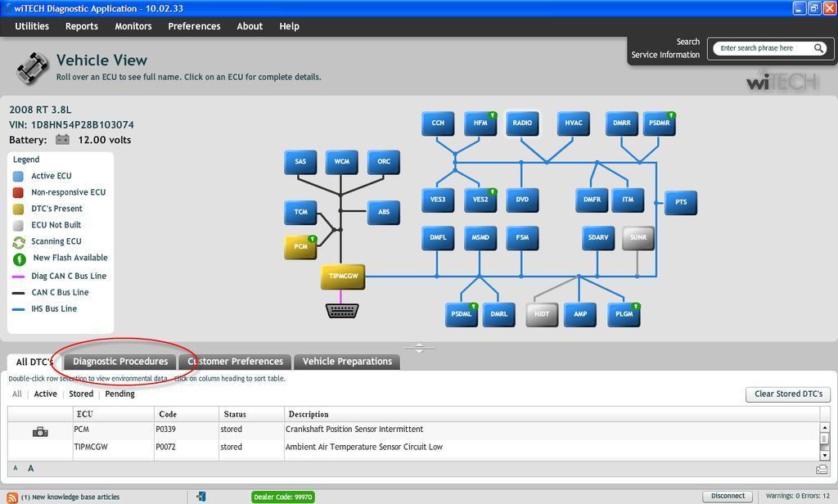This screenshot has width=838, height=504.
Task: Select the yellow PCM ECU node
Action: pyautogui.click(x=300, y=247)
